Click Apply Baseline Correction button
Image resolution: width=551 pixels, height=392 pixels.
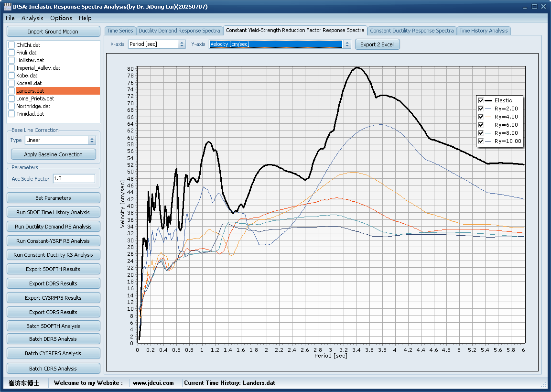point(53,154)
